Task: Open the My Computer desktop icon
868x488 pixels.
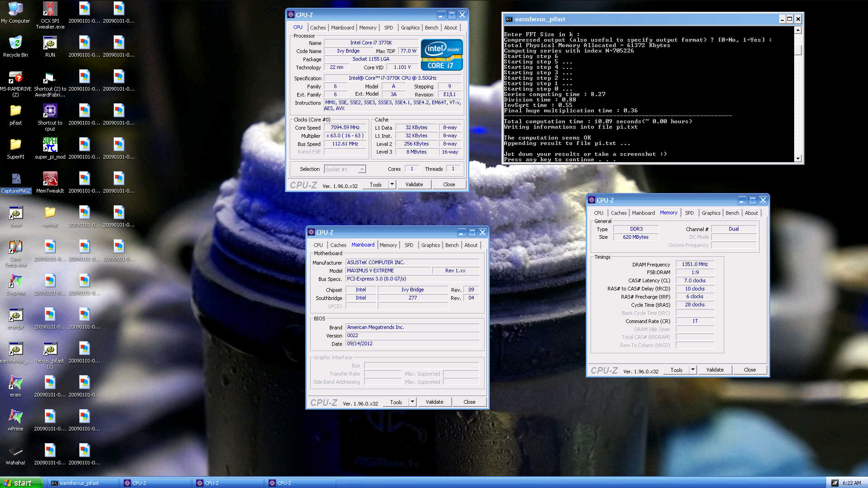Action: (15, 13)
